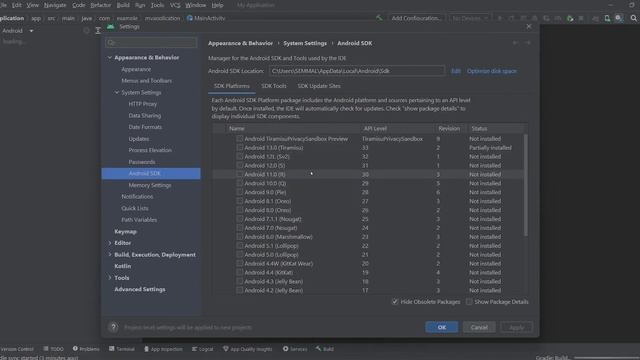Click the Settings dialog close X

tap(529, 27)
